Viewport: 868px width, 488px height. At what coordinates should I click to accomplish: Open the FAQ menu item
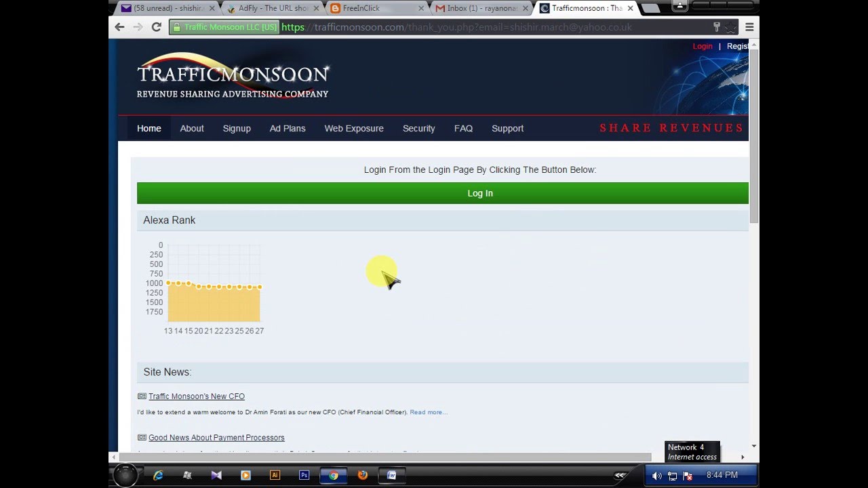coord(463,128)
